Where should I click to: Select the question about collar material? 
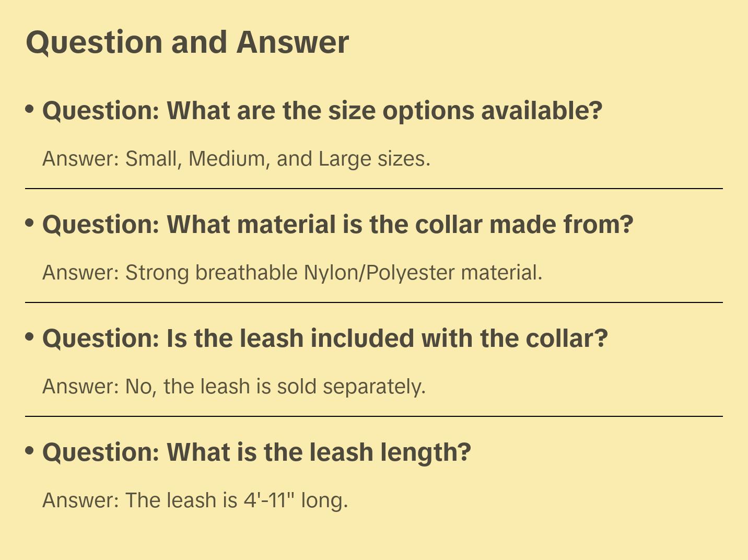(x=337, y=225)
